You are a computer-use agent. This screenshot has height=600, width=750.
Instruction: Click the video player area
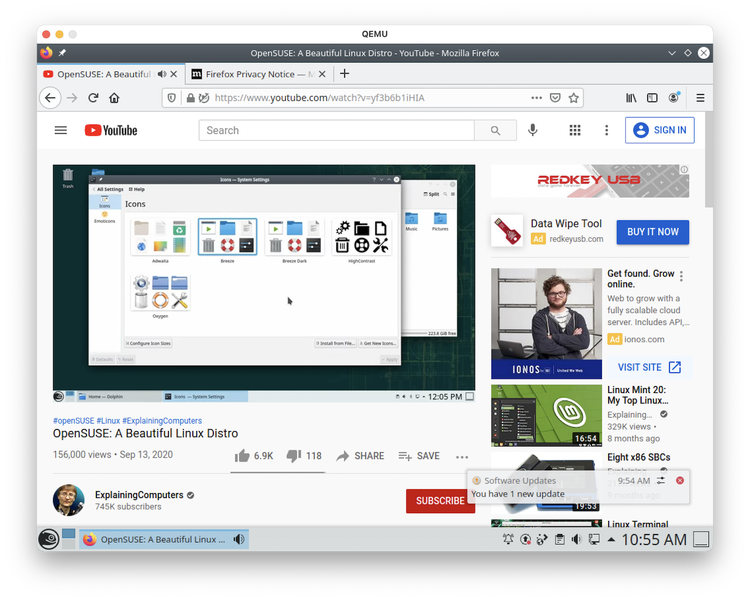(x=264, y=283)
